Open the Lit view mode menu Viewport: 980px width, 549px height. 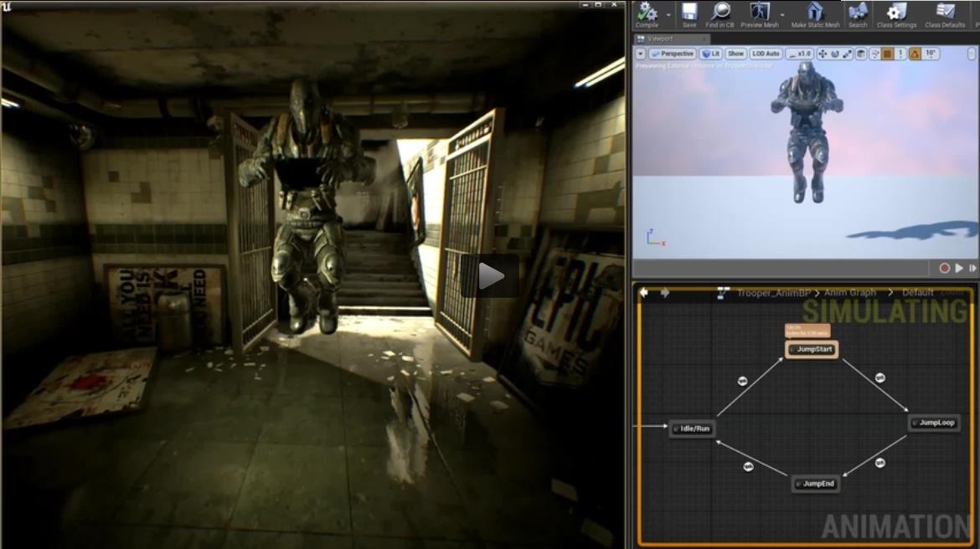tap(710, 54)
